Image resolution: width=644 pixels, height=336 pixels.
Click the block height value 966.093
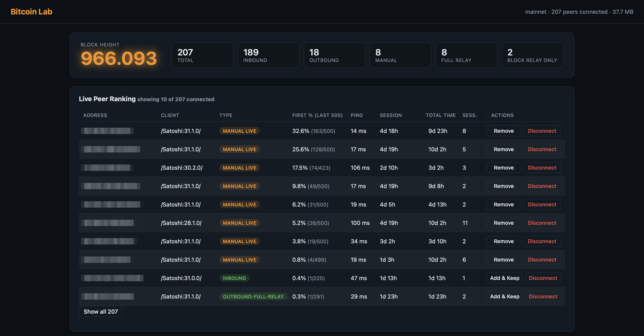pos(119,58)
